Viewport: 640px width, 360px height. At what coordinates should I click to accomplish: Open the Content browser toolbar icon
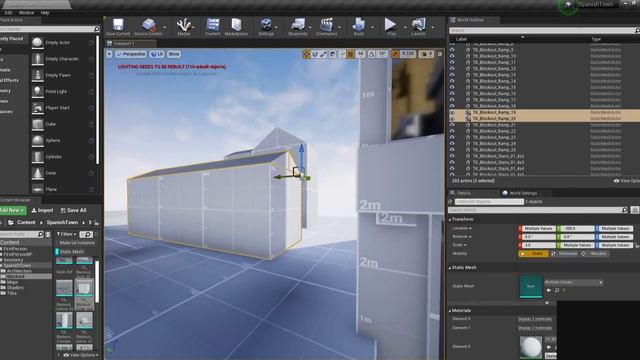tap(213, 27)
